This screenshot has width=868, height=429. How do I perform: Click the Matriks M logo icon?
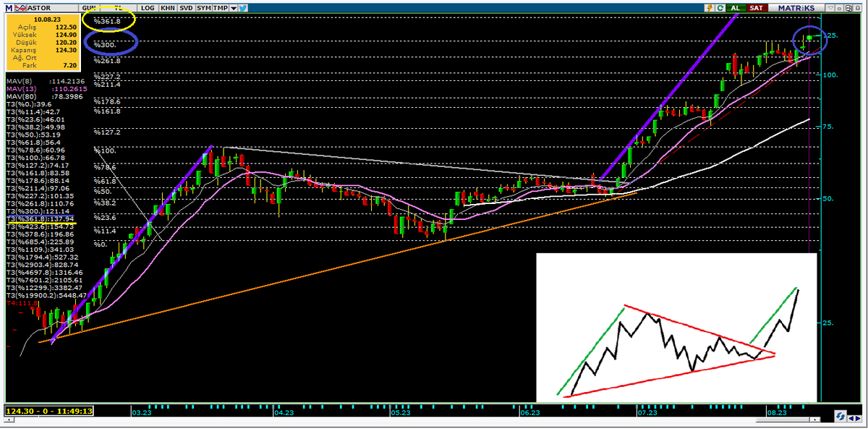click(9, 8)
